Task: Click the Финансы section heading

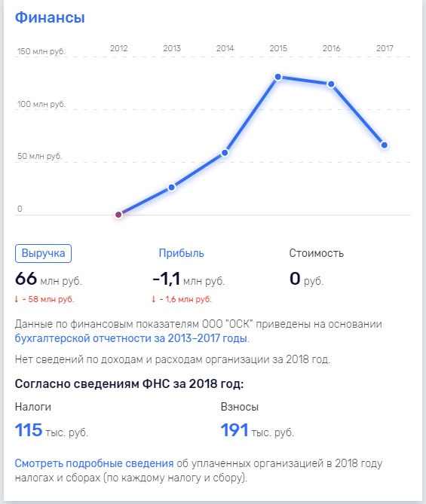Action: (x=50, y=17)
